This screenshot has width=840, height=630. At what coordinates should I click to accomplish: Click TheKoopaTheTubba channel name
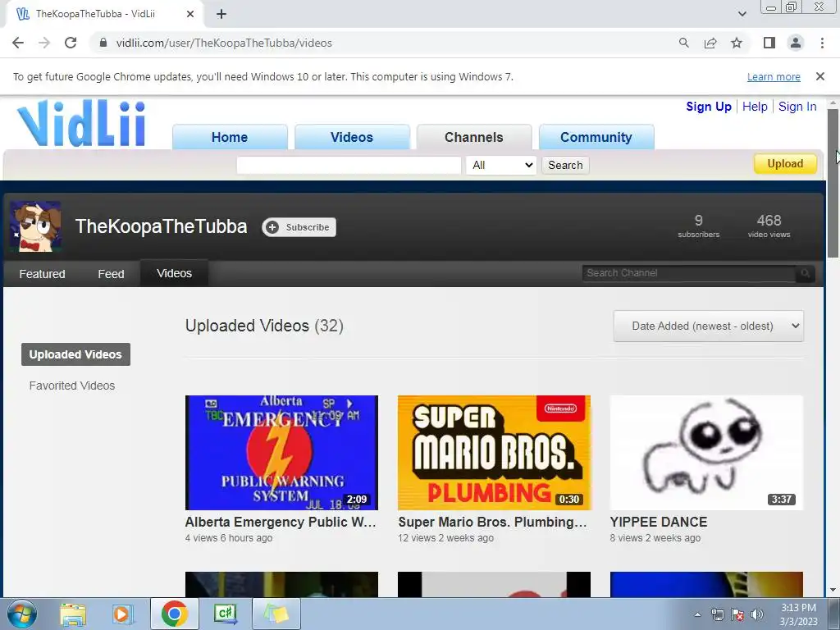[161, 226]
